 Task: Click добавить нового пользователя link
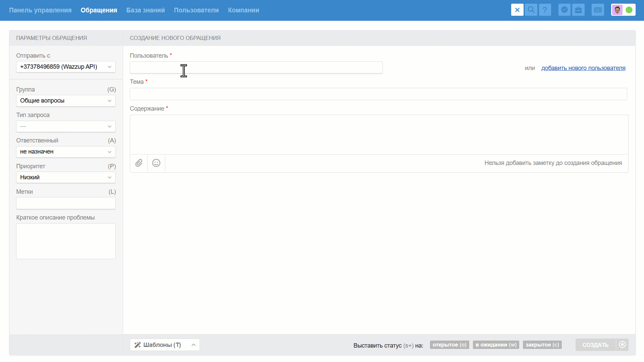tap(583, 68)
